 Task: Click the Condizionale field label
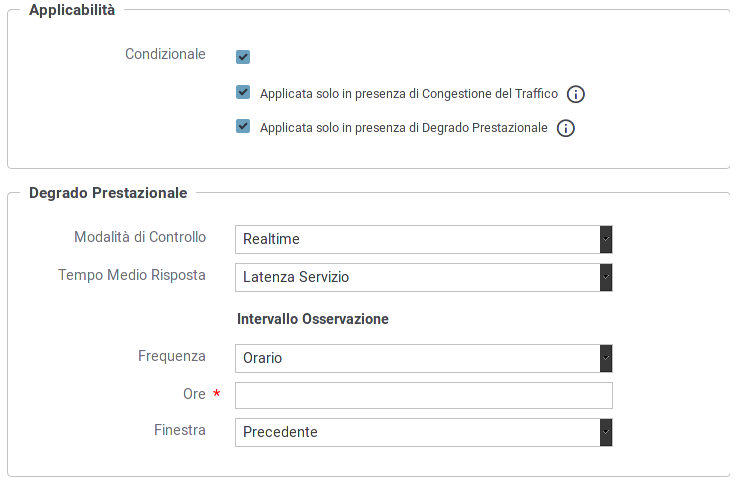(x=165, y=54)
